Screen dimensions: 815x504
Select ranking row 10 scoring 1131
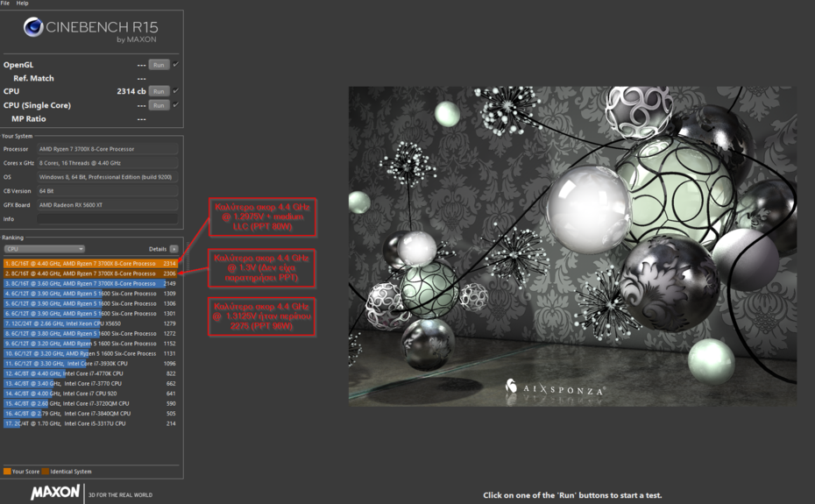click(90, 354)
